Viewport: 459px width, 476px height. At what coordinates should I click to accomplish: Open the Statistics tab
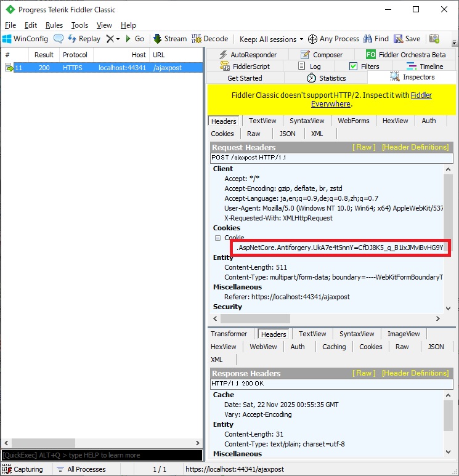tap(327, 78)
